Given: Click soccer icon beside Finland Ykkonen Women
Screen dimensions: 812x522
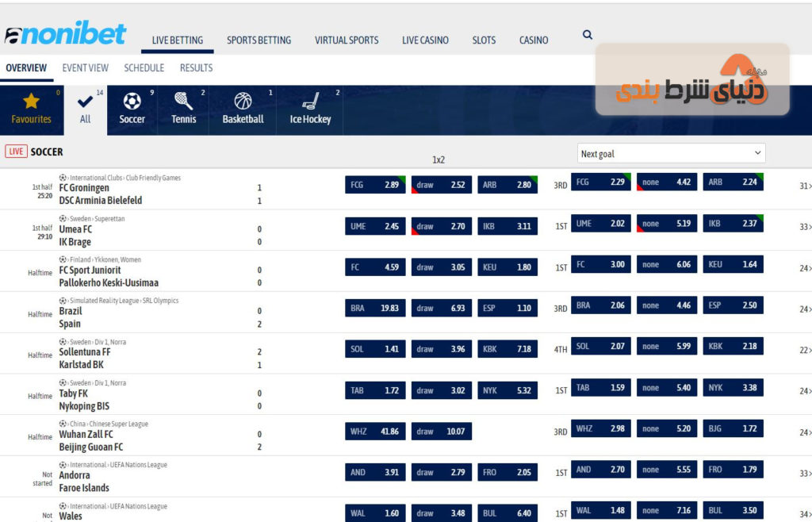Looking at the screenshot, I should (x=63, y=259).
